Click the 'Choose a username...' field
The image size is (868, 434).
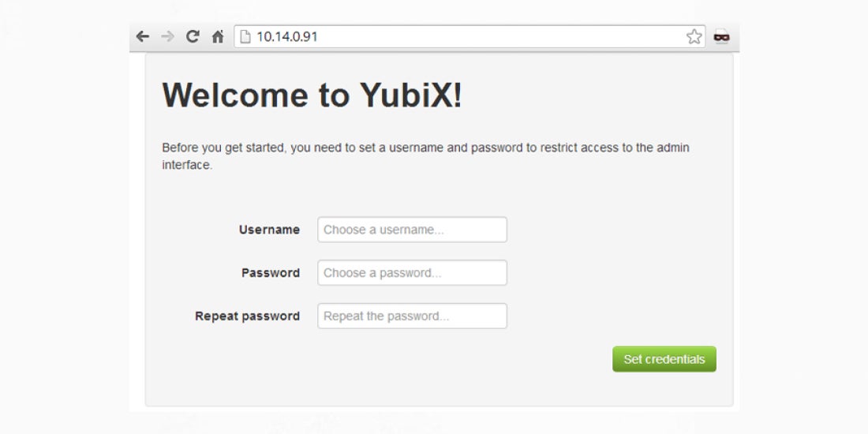coord(412,230)
